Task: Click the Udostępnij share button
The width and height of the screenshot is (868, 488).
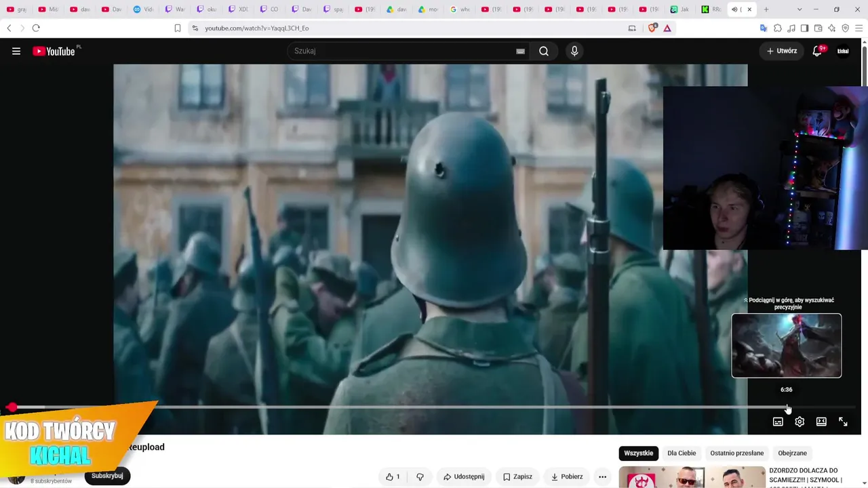Action: pos(464,476)
